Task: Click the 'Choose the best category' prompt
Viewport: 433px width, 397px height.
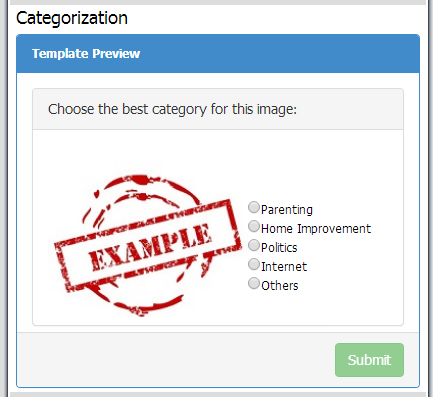Action: tap(172, 109)
